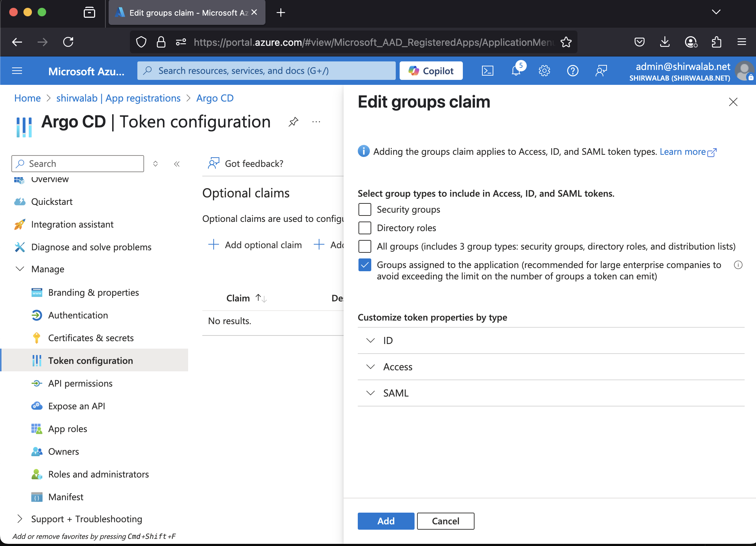Image resolution: width=756 pixels, height=546 pixels.
Task: Open the Learn more link
Action: (x=688, y=152)
